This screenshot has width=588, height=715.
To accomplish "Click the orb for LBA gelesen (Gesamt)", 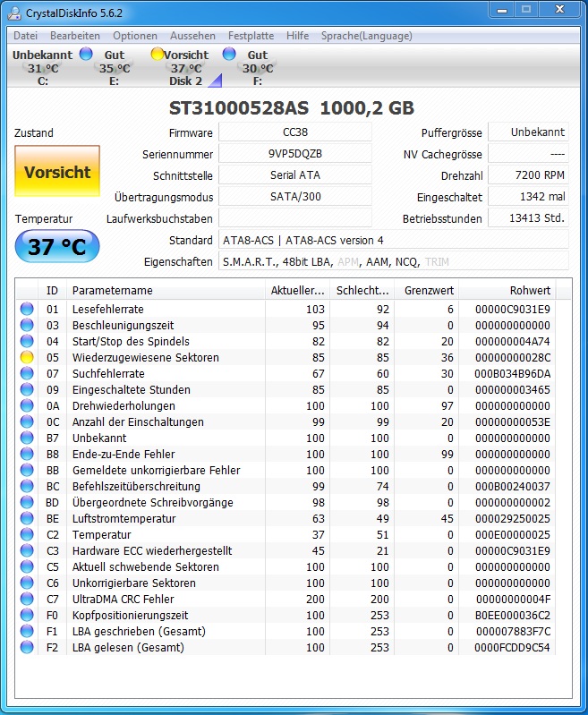I will pos(27,647).
